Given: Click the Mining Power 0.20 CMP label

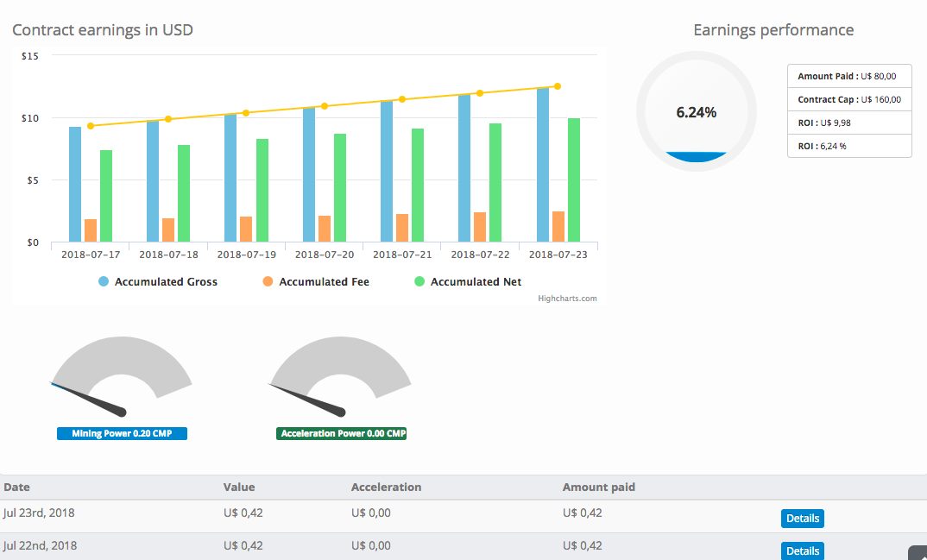Looking at the screenshot, I should 122,433.
